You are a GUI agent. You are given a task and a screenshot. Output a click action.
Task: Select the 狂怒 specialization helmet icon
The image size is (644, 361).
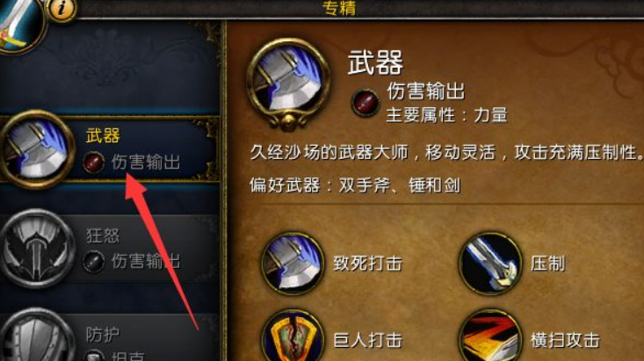tap(38, 249)
